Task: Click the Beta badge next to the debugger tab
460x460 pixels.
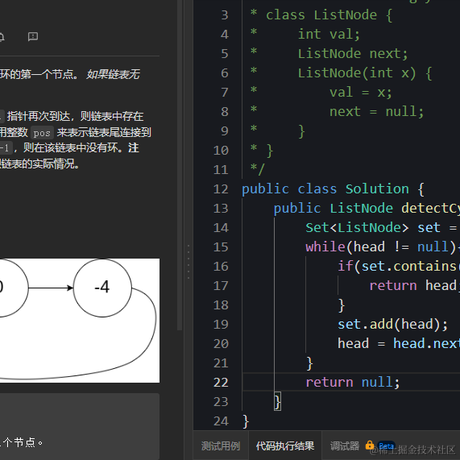Action: click(386, 446)
